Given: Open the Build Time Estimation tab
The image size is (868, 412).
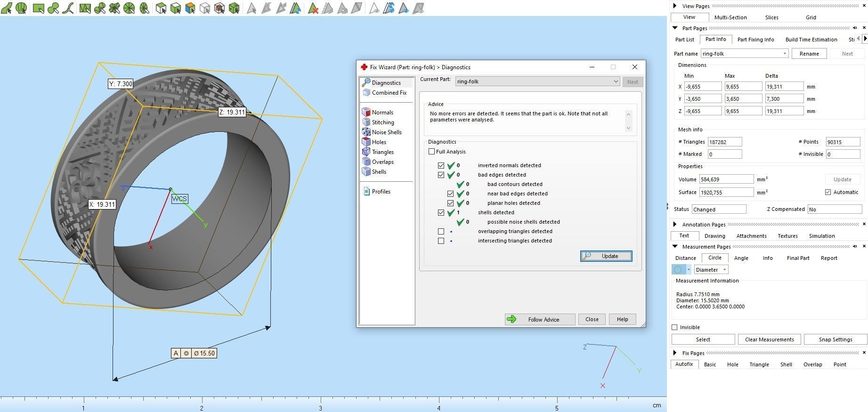Looking at the screenshot, I should pos(811,40).
